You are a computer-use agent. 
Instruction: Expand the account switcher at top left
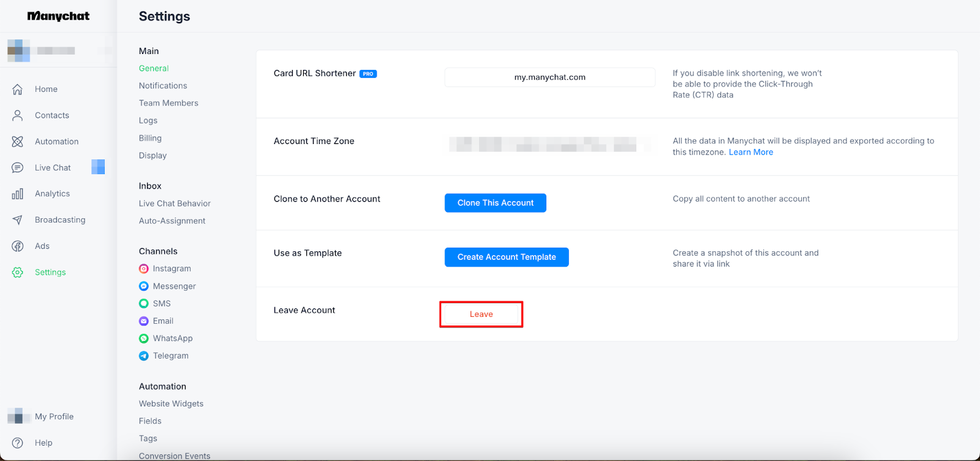[x=58, y=51]
